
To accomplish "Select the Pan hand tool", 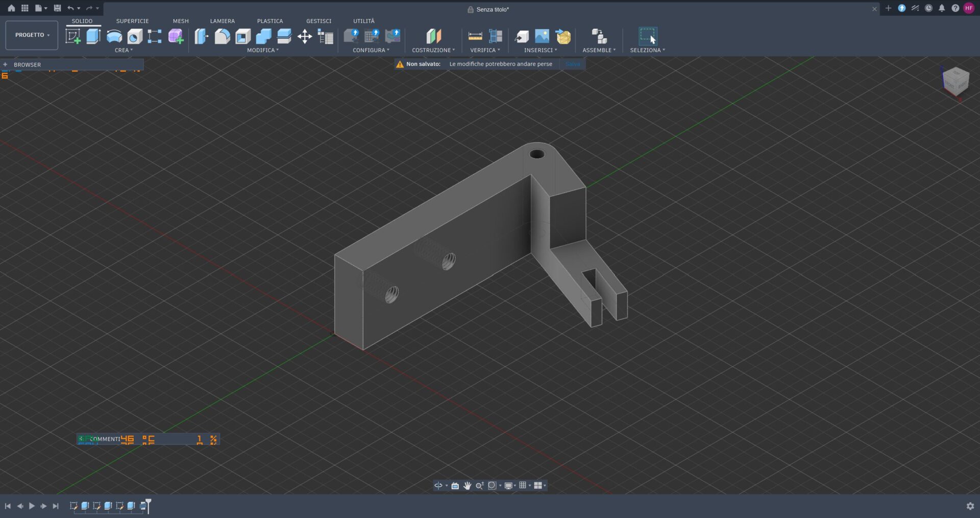I will coord(467,485).
